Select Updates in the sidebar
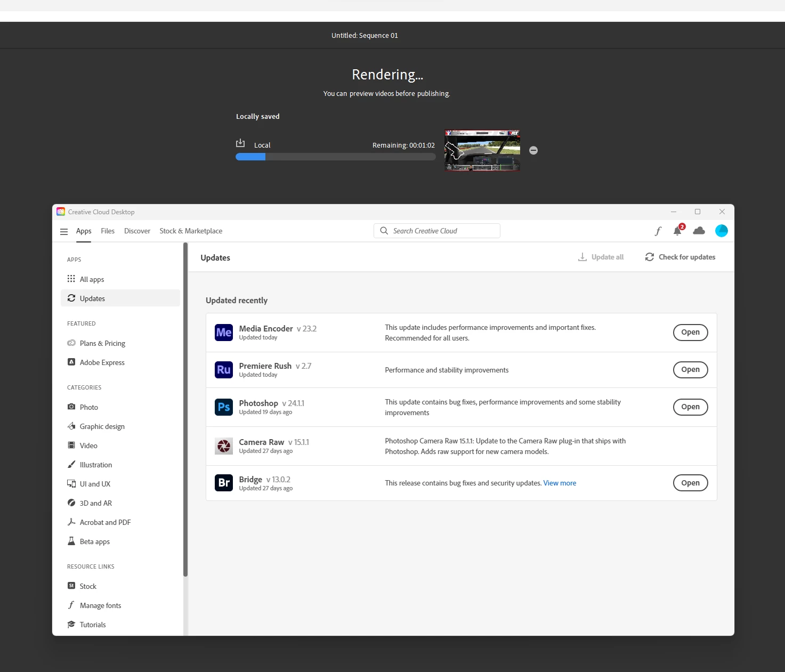 (x=120, y=298)
